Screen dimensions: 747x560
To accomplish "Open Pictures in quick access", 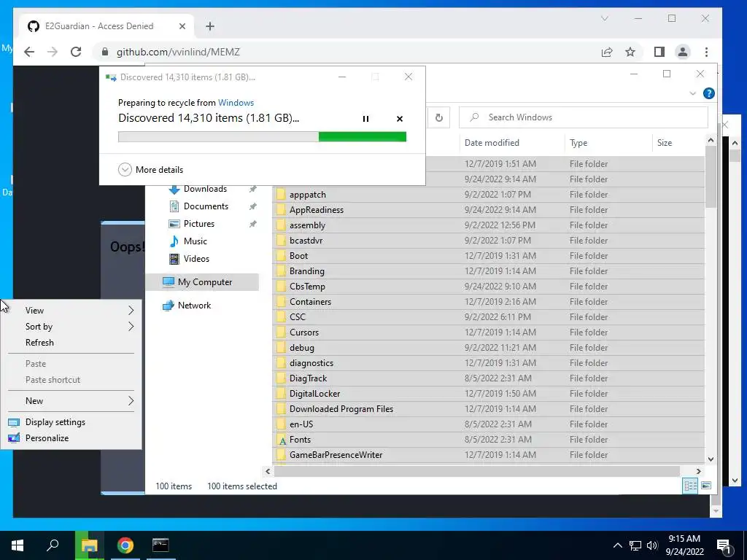I will click(x=198, y=224).
